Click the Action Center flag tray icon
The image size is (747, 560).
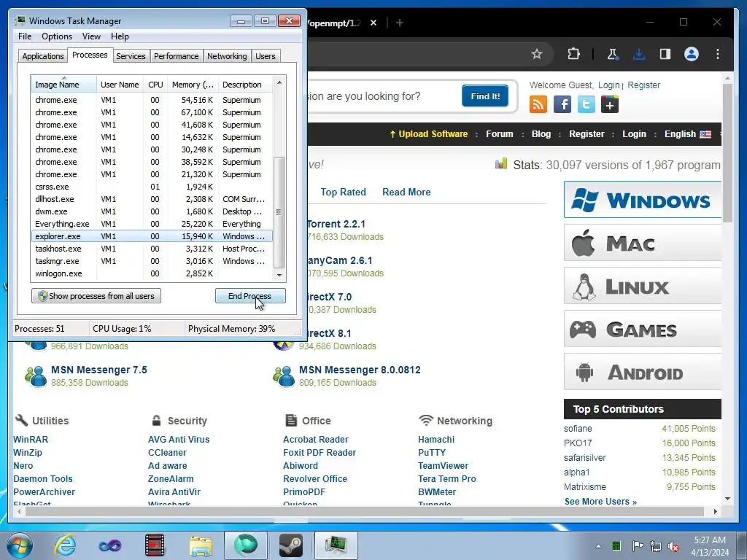(x=637, y=546)
